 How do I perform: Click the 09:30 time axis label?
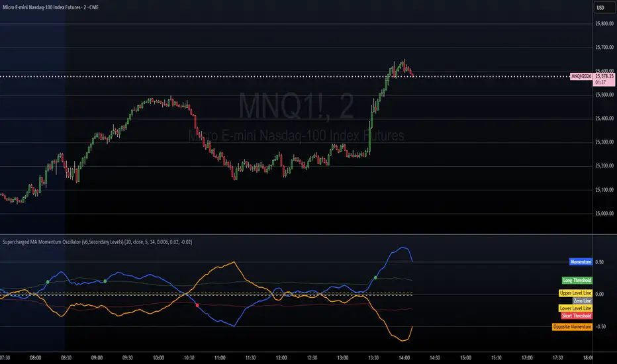(x=128, y=357)
